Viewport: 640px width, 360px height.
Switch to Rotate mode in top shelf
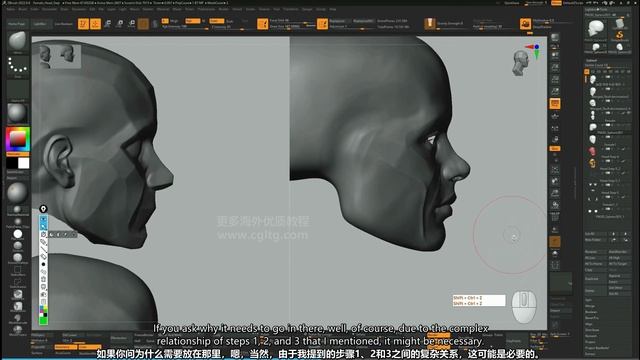[131, 24]
